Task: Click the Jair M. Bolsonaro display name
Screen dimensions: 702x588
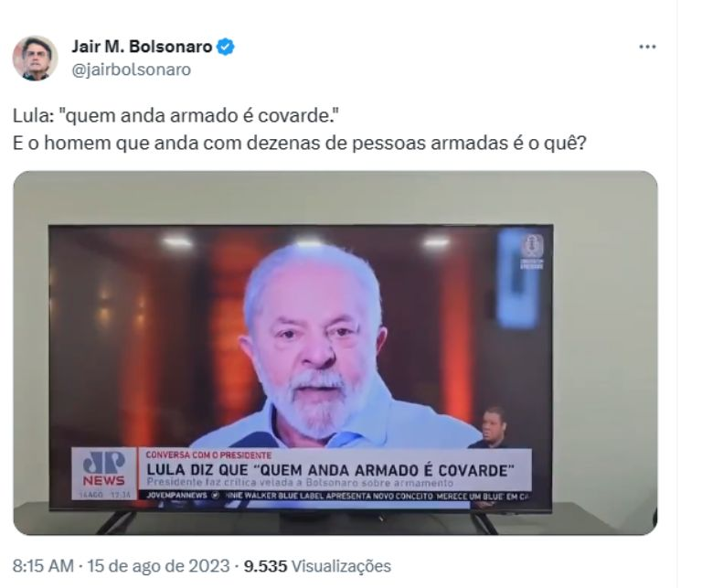Action: 142,47
